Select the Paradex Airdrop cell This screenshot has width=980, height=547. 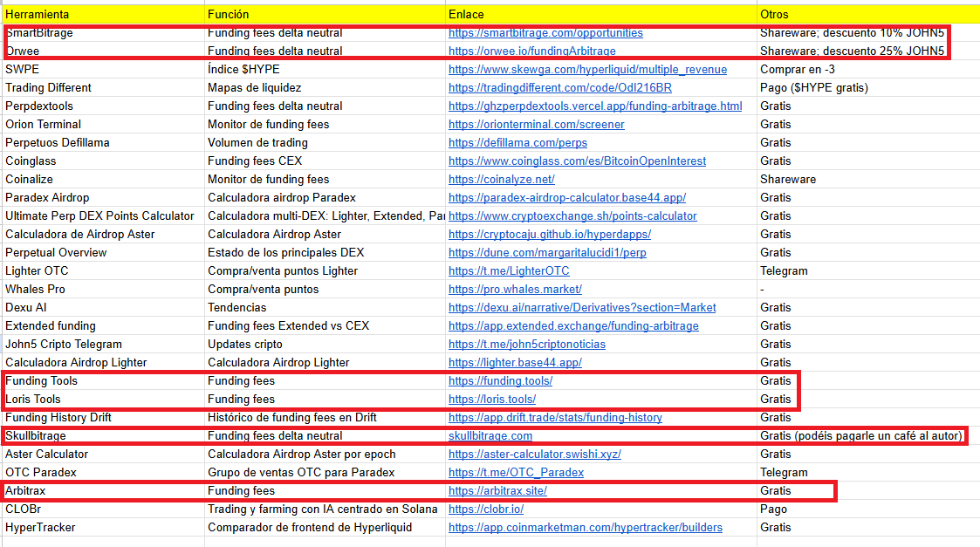pyautogui.click(x=103, y=197)
